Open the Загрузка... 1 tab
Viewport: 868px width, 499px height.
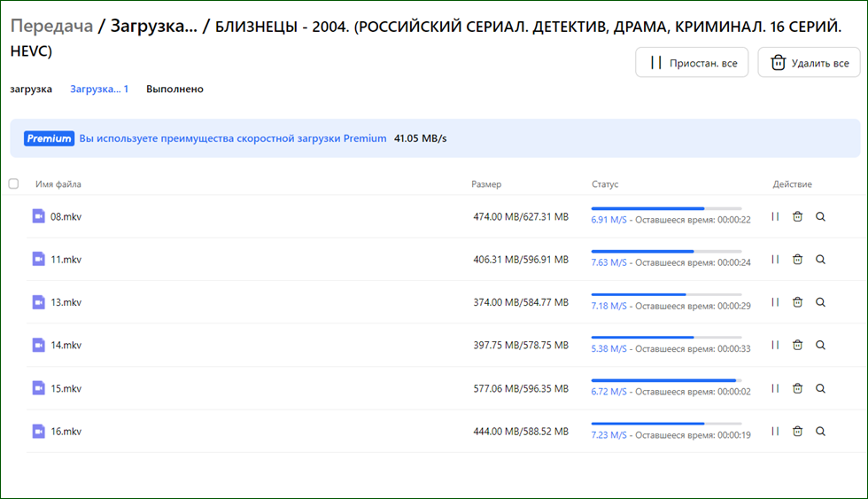(99, 89)
